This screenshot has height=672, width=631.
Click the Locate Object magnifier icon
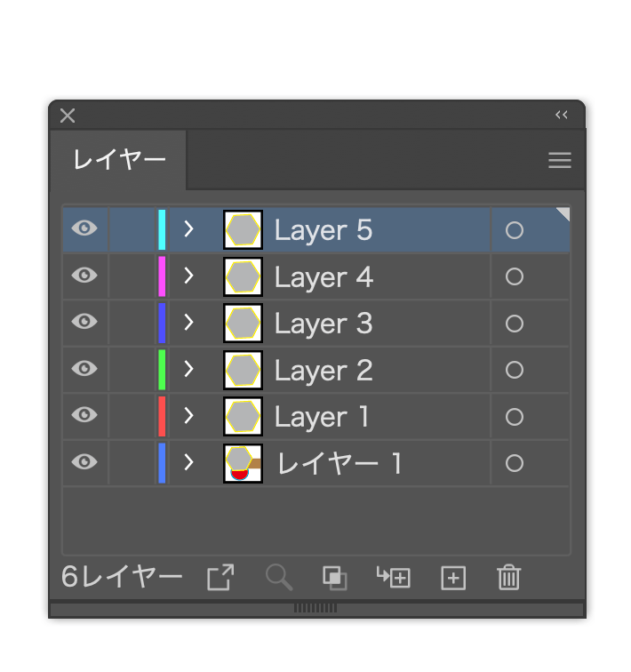(279, 578)
